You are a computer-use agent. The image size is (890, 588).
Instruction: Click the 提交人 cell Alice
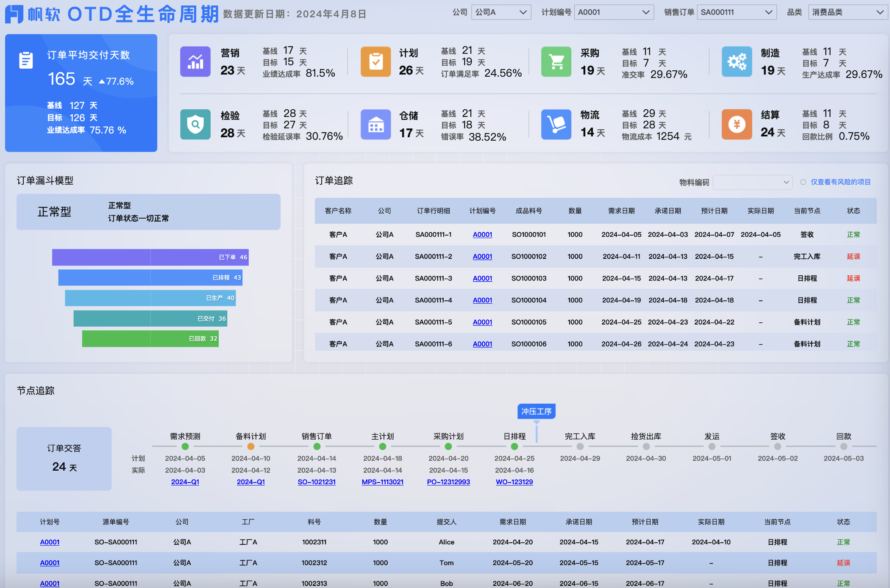tap(447, 542)
